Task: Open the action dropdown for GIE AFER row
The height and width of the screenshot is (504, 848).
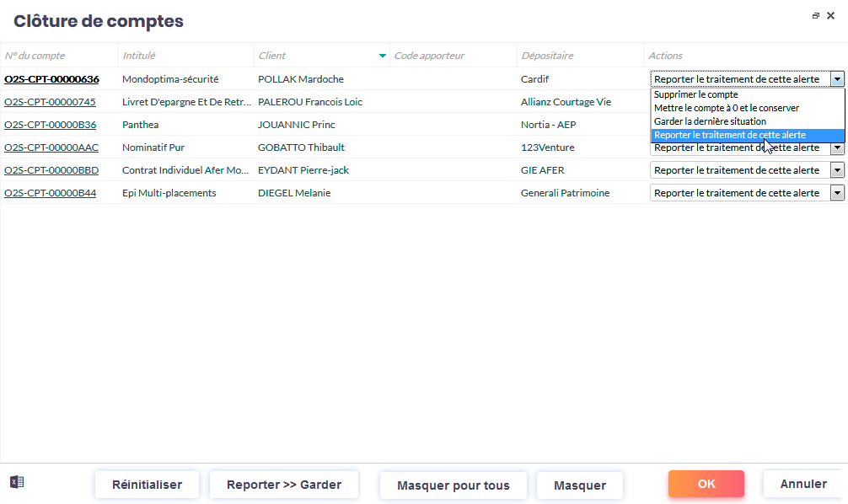Action: click(837, 170)
